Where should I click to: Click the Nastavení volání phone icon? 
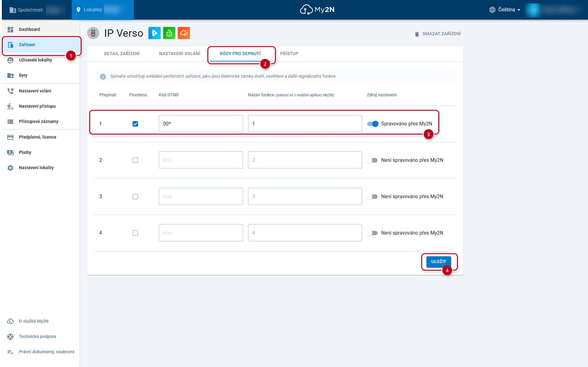(10, 91)
